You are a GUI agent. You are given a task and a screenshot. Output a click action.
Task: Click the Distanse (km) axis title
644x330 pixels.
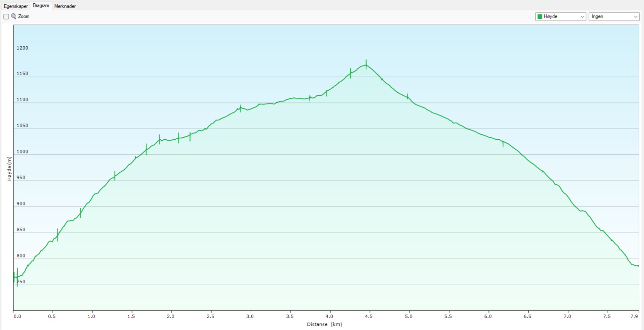[325, 324]
